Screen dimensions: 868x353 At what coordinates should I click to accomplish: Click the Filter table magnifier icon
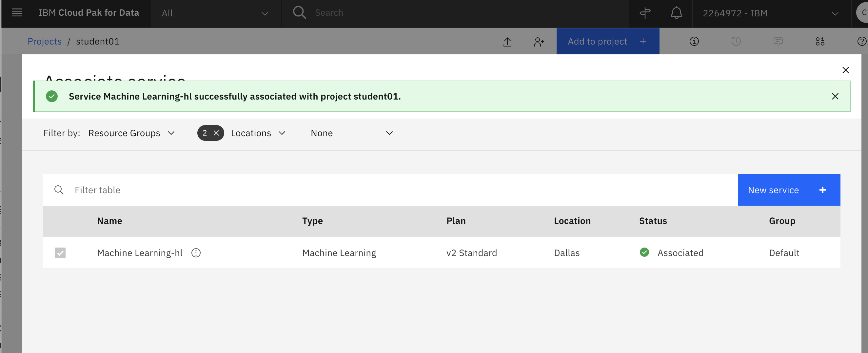(59, 190)
